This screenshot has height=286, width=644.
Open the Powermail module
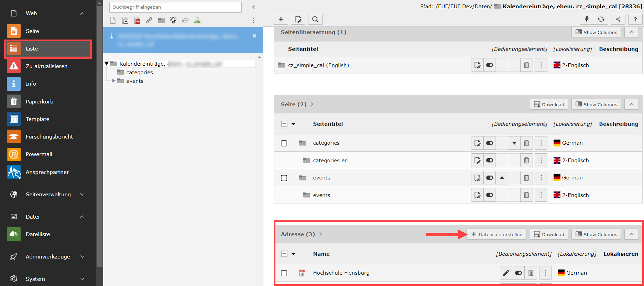[x=39, y=154]
